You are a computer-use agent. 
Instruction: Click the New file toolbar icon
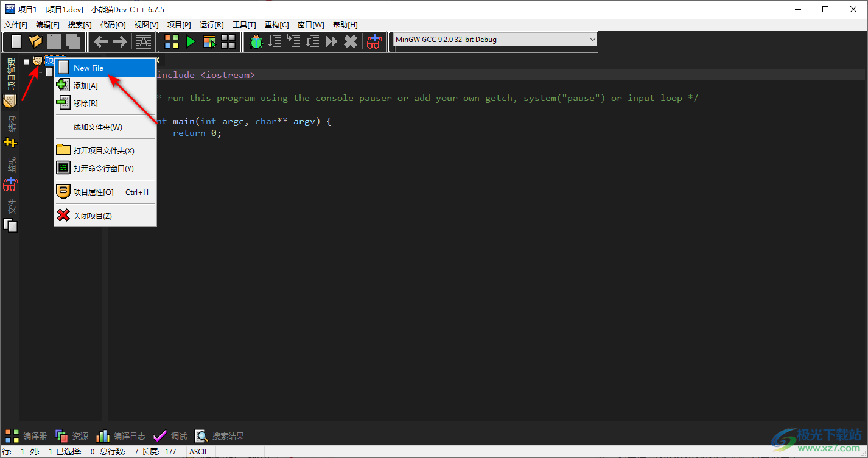point(16,41)
